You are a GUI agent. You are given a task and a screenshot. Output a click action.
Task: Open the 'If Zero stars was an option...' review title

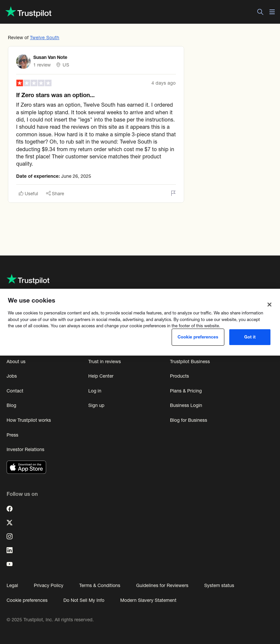coord(55,95)
